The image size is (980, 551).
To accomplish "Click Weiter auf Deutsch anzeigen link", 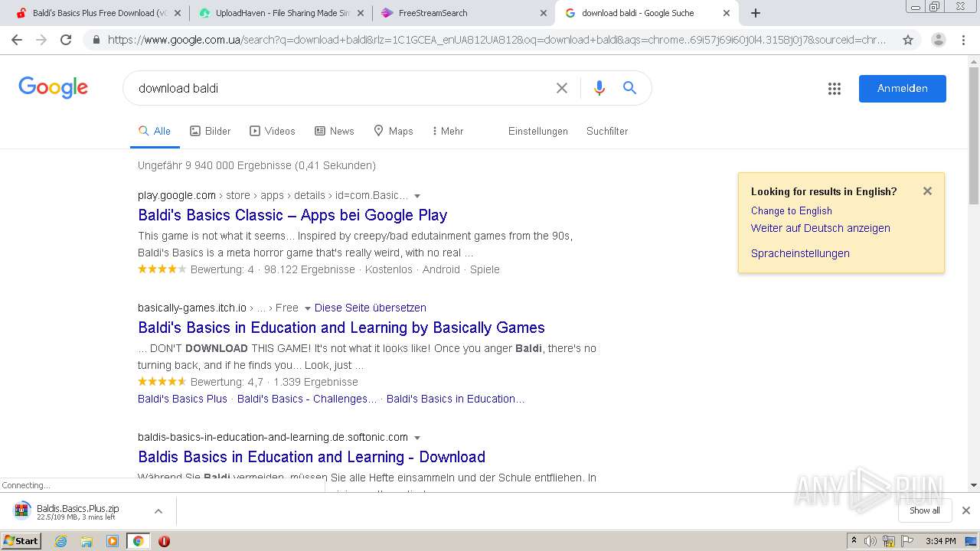I will (x=820, y=228).
